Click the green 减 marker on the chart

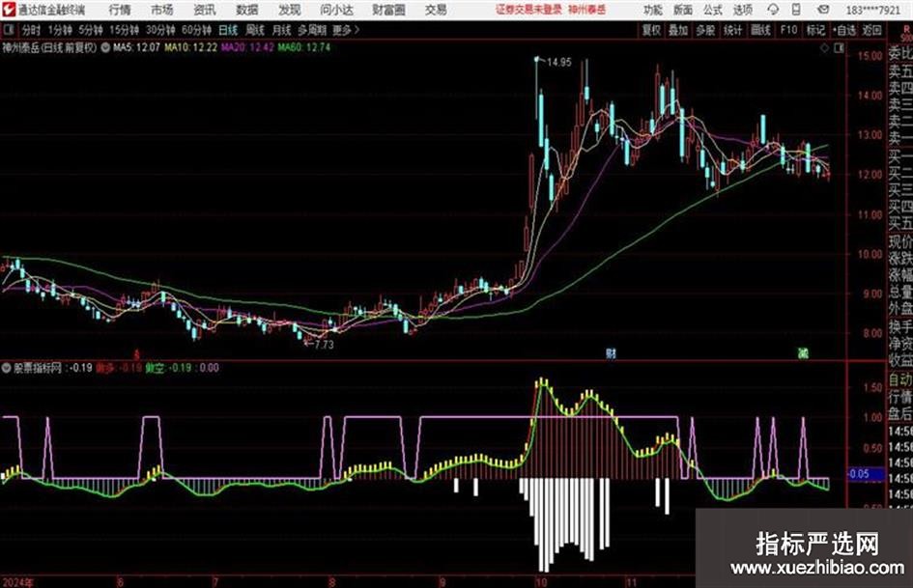coord(804,353)
